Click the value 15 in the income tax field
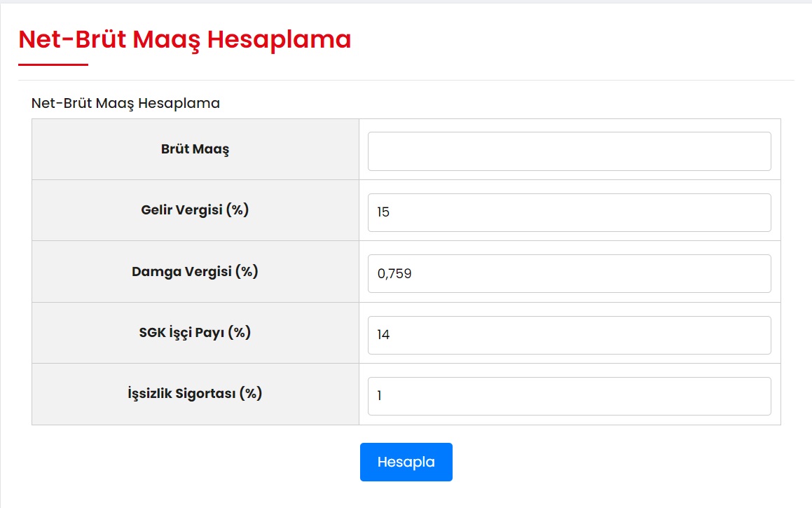Image resolution: width=812 pixels, height=508 pixels. click(383, 212)
